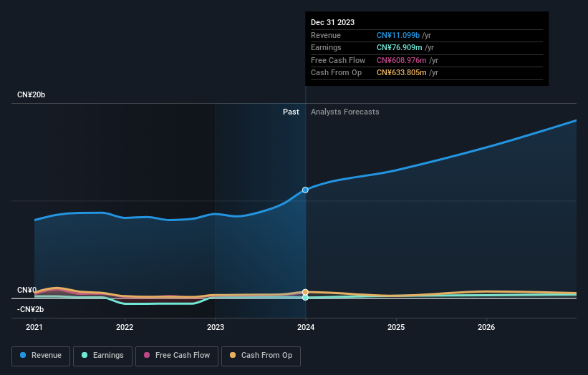Click the orange Cash From Op data point
This screenshot has height=375, width=588.
click(305, 292)
